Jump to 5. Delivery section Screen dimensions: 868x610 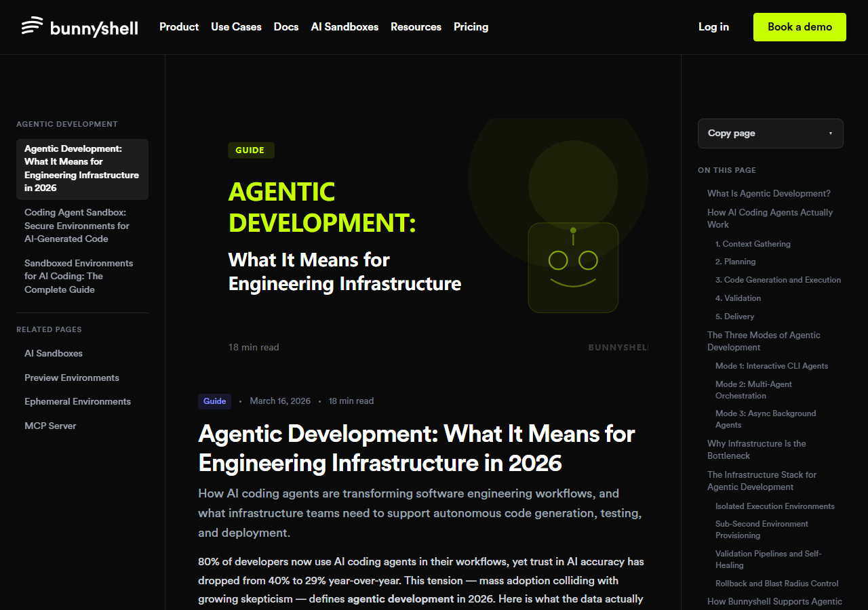tap(734, 317)
